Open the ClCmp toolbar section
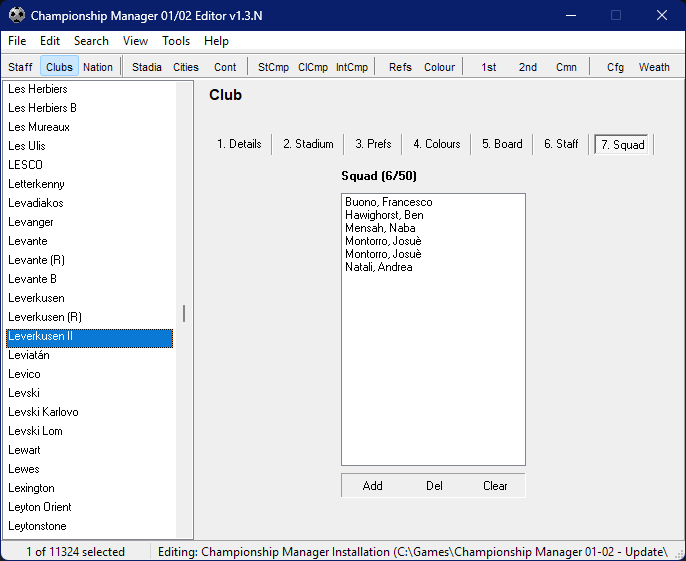Viewport: 686px width, 561px height. click(x=313, y=67)
